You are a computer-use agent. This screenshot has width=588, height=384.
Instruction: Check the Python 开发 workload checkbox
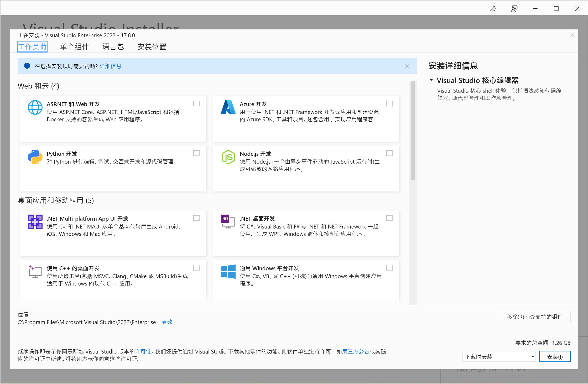pos(196,153)
